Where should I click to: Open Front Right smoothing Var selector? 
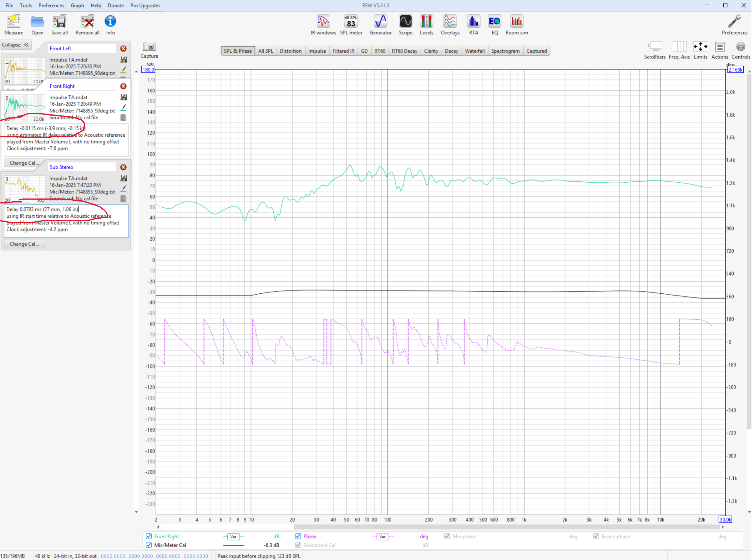[233, 537]
